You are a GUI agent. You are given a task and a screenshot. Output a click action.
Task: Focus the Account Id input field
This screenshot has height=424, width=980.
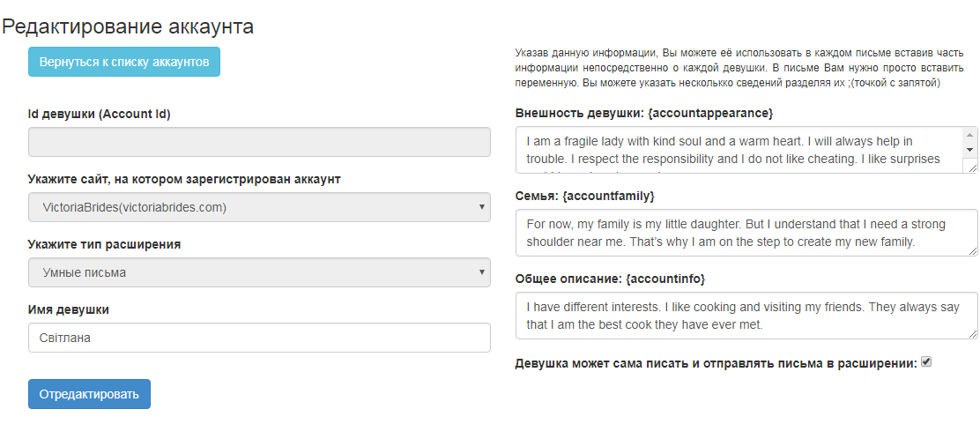(x=259, y=142)
